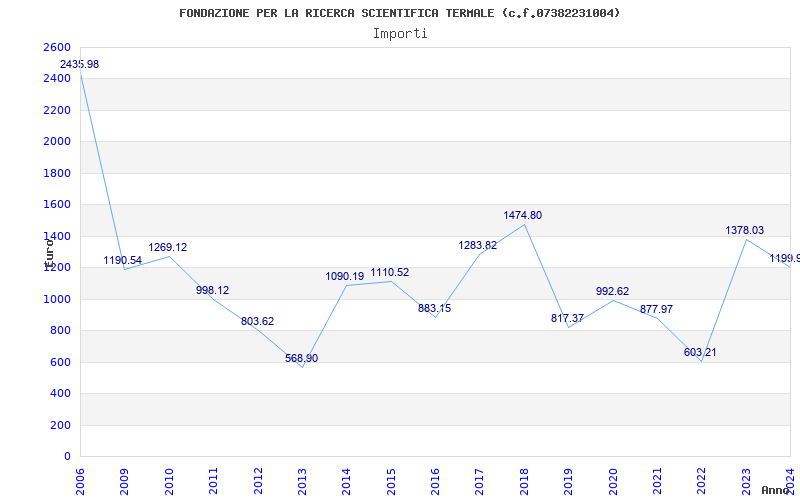This screenshot has height=500, width=800.
Task: Select the 1110.52 data label
Action: (390, 272)
